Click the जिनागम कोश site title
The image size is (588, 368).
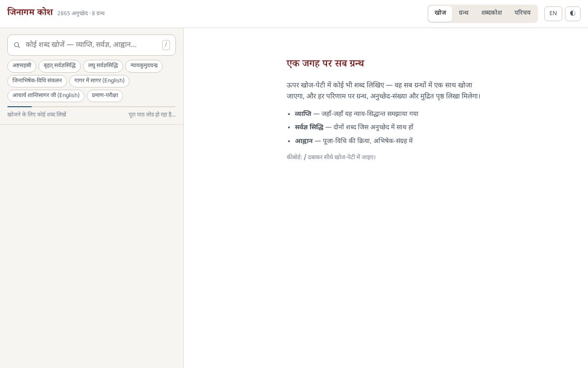pos(30,12)
